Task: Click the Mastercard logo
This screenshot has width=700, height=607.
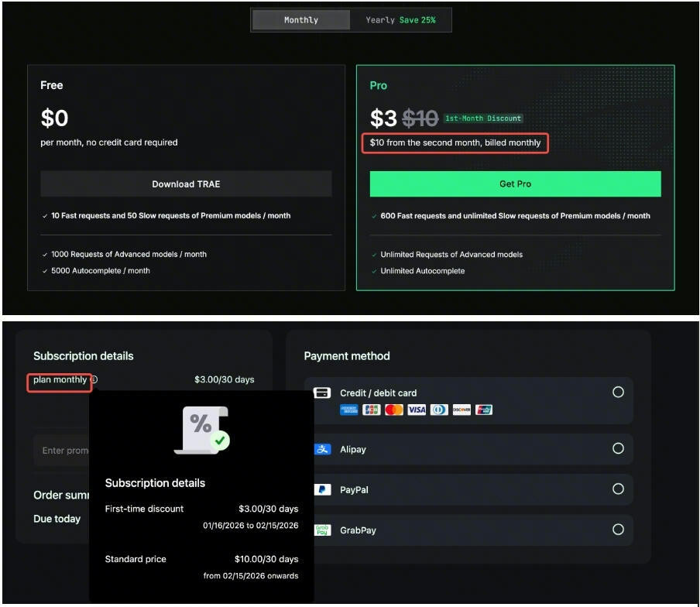Action: [394, 410]
